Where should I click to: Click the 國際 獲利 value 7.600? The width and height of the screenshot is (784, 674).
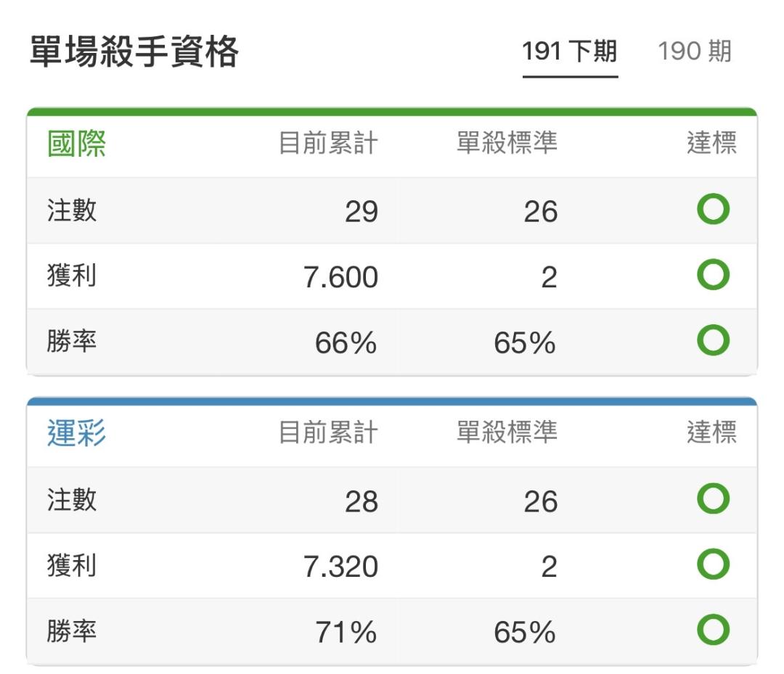pyautogui.click(x=340, y=277)
